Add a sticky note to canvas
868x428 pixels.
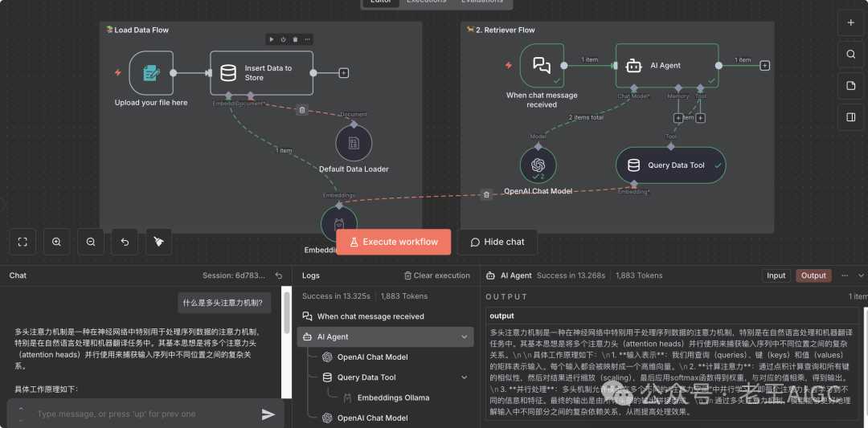850,86
